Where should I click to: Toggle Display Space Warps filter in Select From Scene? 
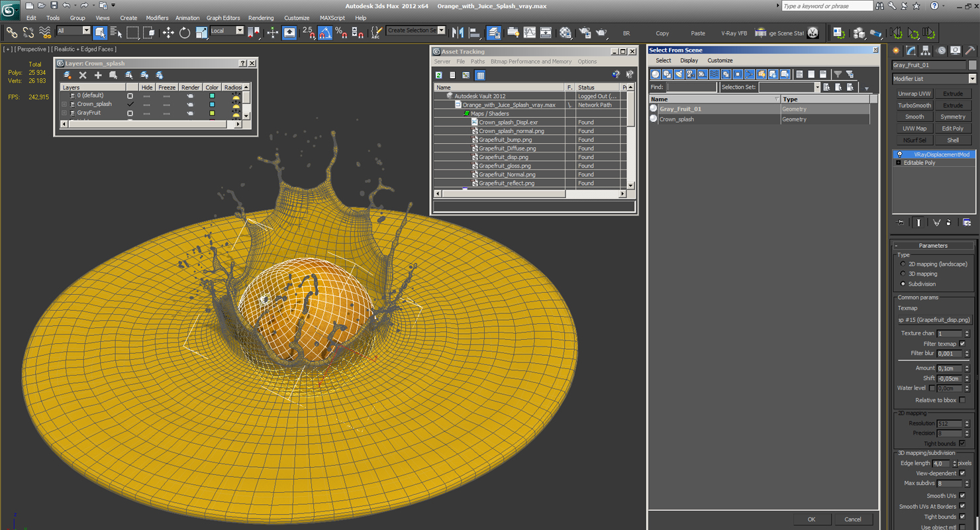714,74
